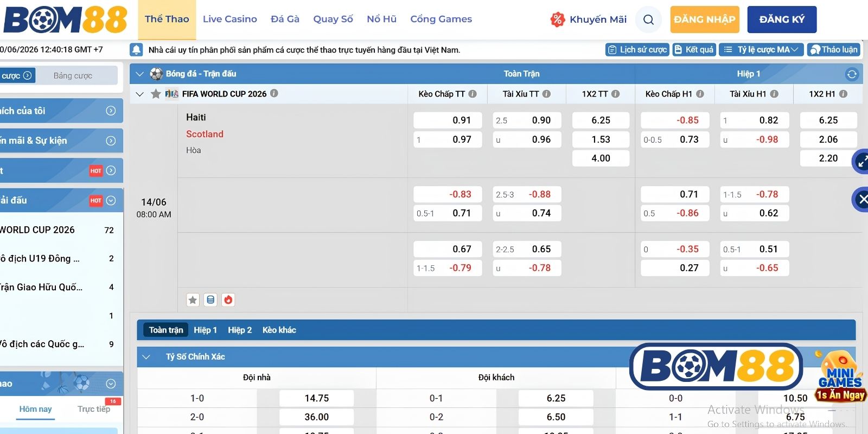Collapse the sports sidebar panel chevron
This screenshot has height=434, width=868.
(111, 384)
